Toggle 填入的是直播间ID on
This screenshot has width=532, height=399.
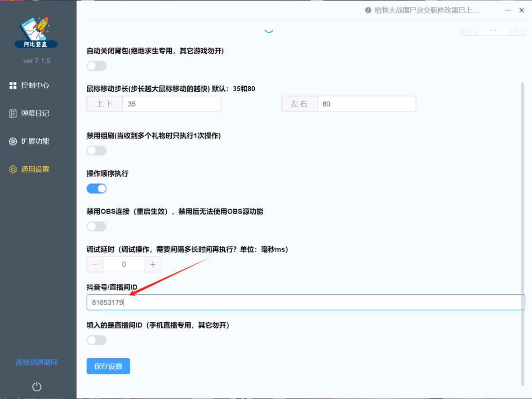click(x=96, y=340)
